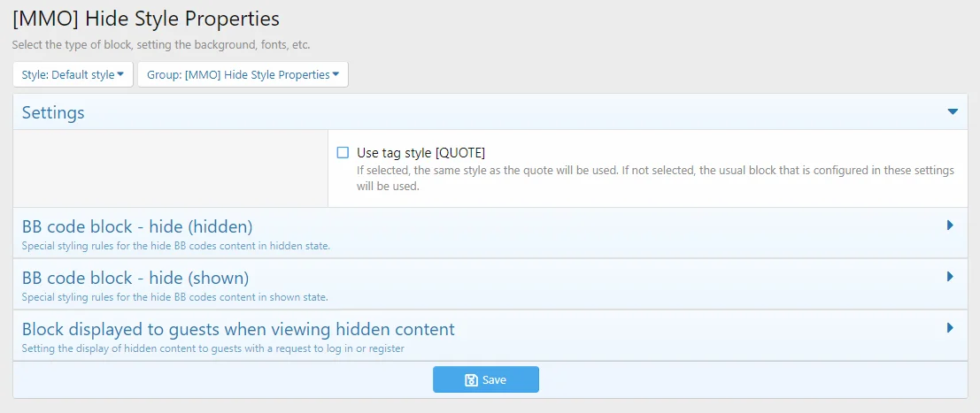Click the shown state styling rules description
Viewport: 980px width, 413px height.
point(174,297)
